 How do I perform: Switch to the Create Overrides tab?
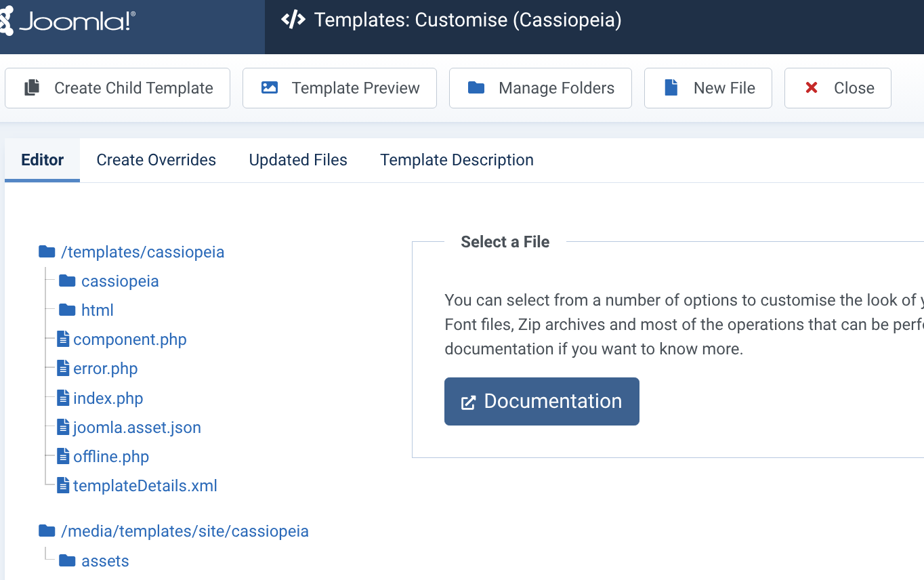point(156,161)
